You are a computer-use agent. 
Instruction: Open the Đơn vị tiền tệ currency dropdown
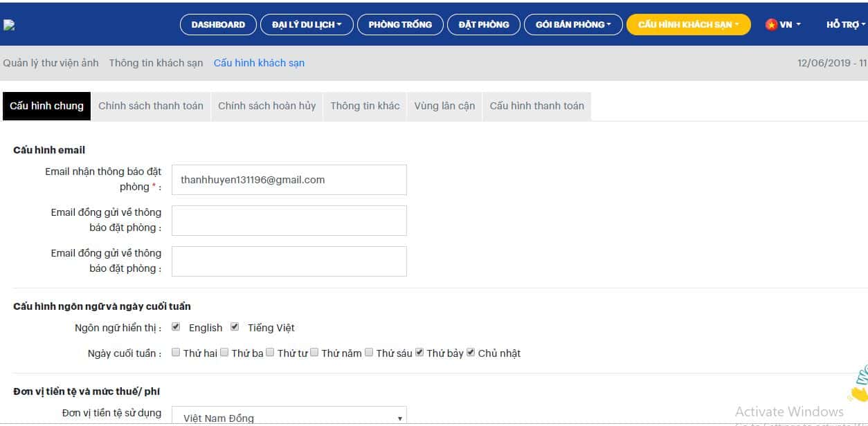click(x=289, y=417)
